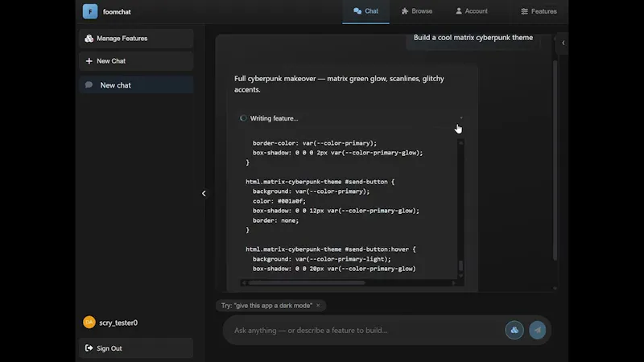Click the chat area vertical scrollbar
The image size is (644, 362).
555,160
